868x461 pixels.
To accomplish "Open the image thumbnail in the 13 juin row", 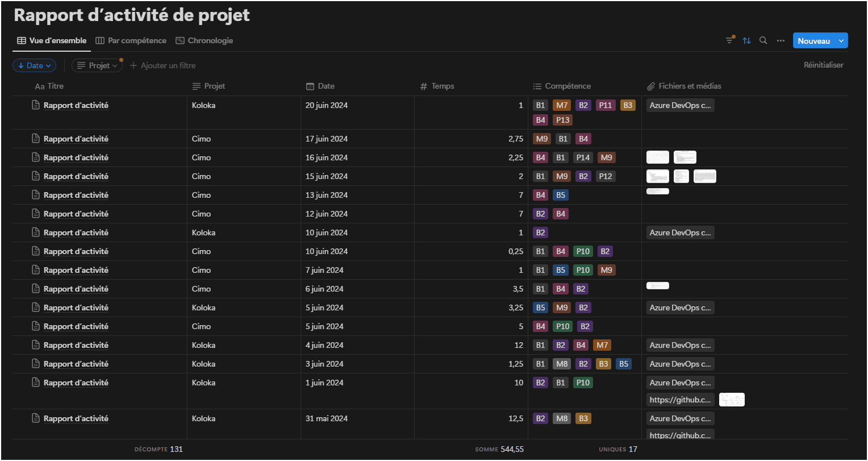I will [x=658, y=192].
